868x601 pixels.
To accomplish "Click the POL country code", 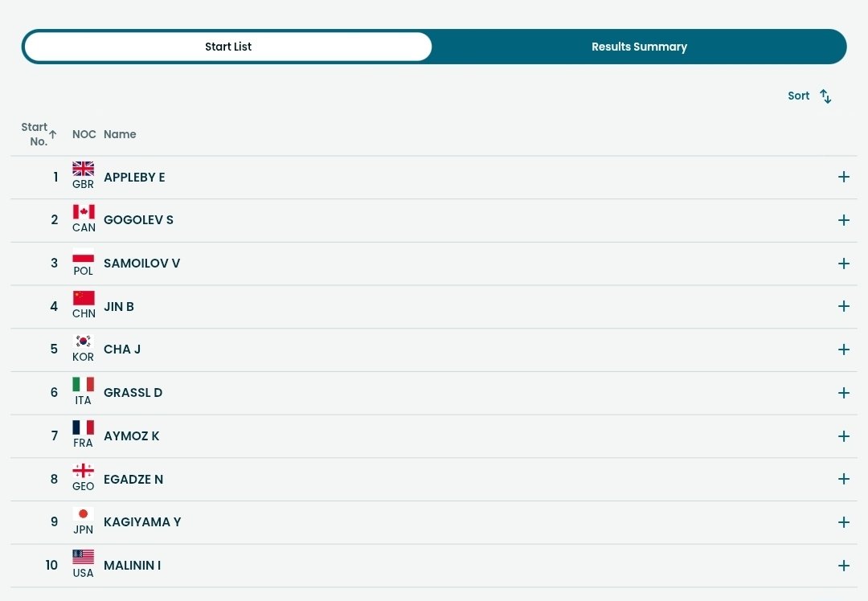I will pos(83,271).
